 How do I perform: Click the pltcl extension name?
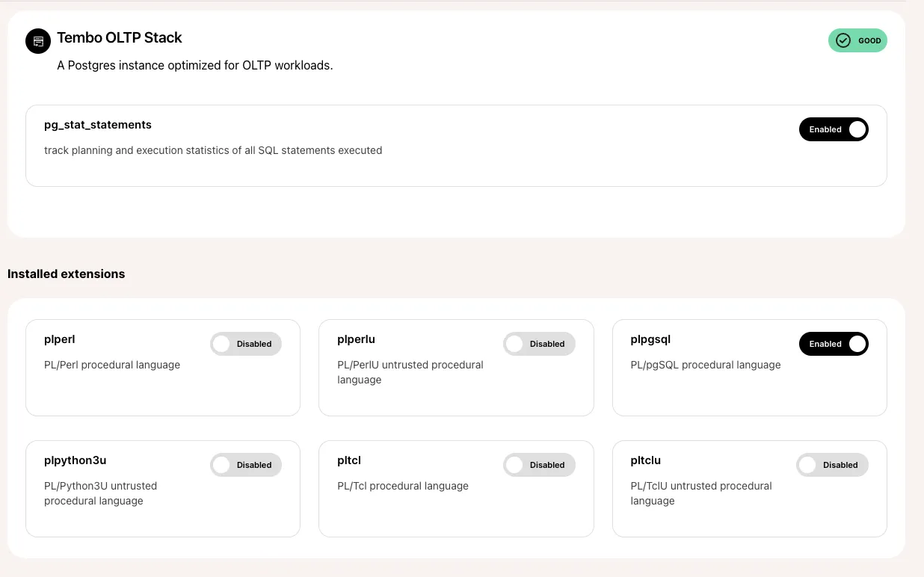tap(350, 460)
